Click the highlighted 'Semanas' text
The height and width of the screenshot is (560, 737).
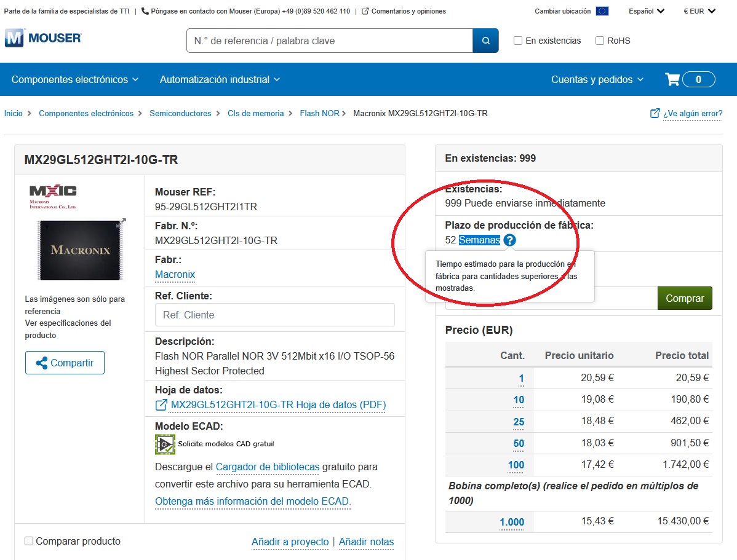click(x=479, y=240)
